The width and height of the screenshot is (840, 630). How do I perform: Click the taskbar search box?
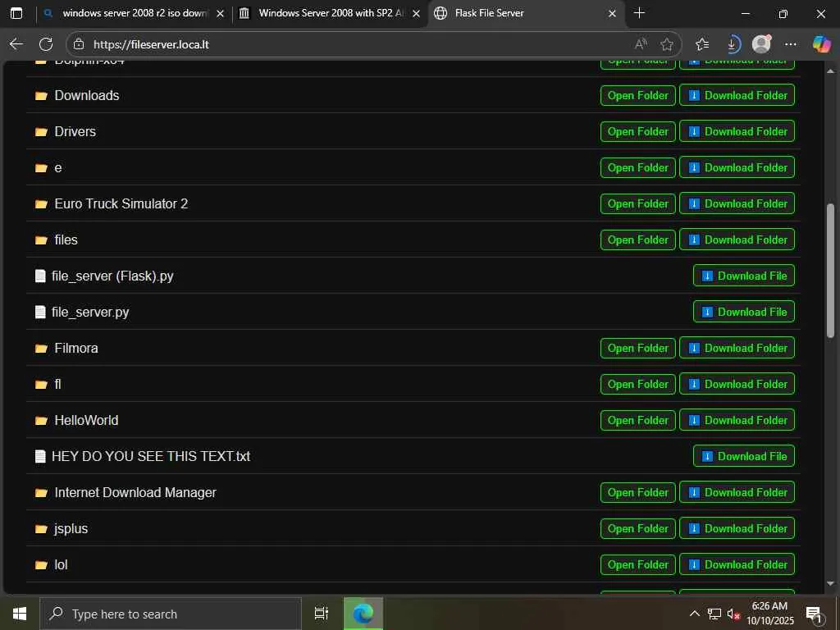point(171,614)
